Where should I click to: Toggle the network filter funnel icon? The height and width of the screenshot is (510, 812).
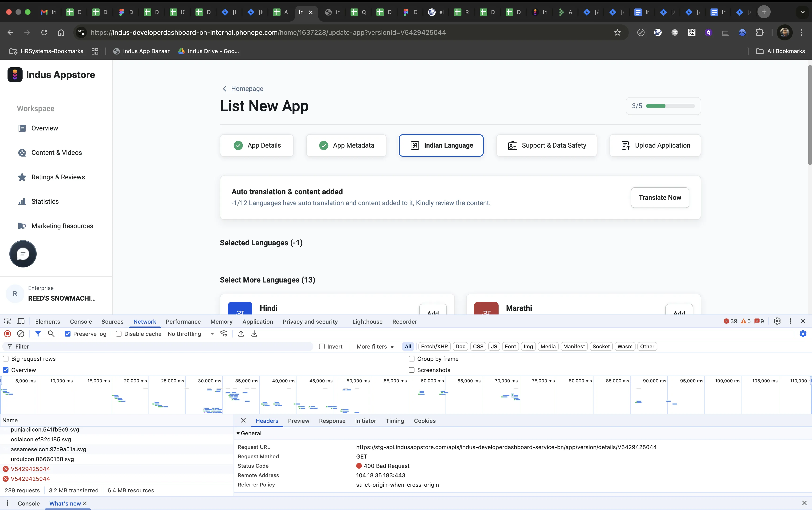pos(38,334)
